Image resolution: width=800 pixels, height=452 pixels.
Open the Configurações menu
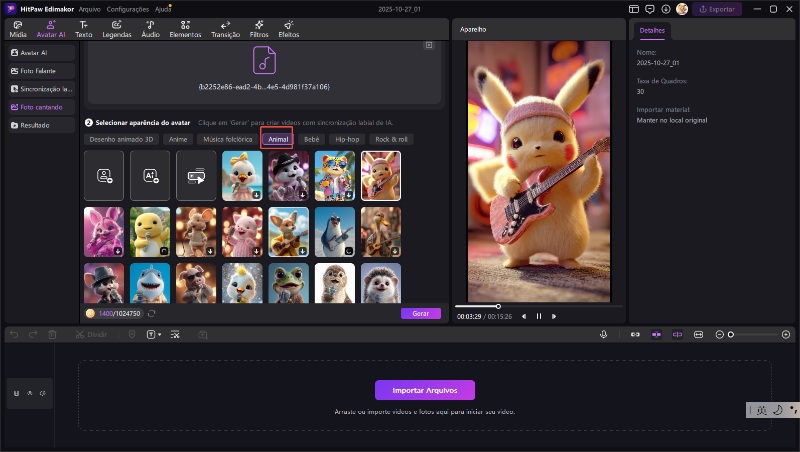pos(128,9)
